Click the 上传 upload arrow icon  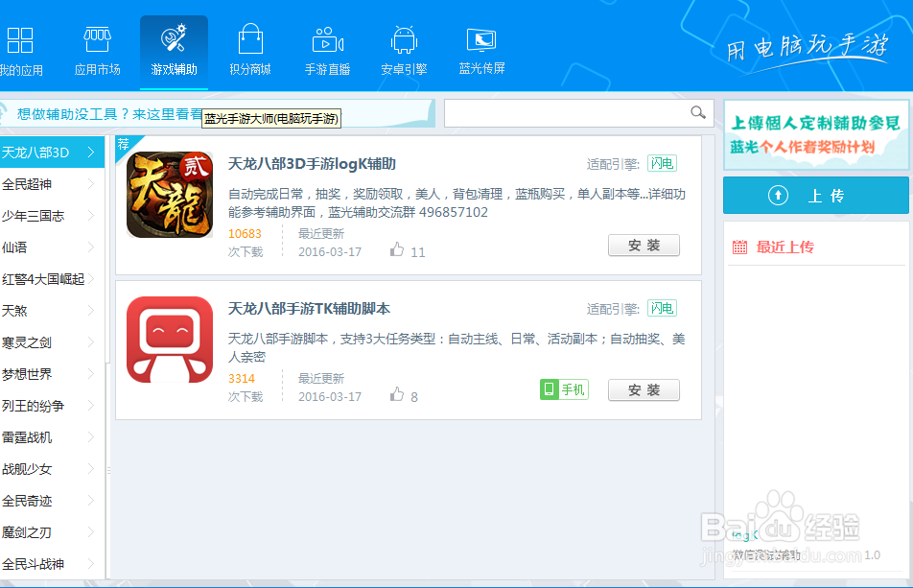[778, 195]
